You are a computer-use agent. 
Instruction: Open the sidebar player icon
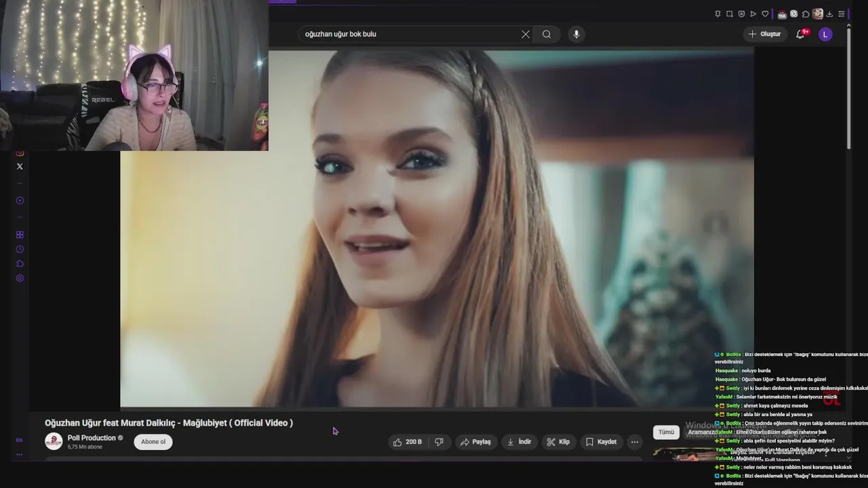pyautogui.click(x=20, y=201)
